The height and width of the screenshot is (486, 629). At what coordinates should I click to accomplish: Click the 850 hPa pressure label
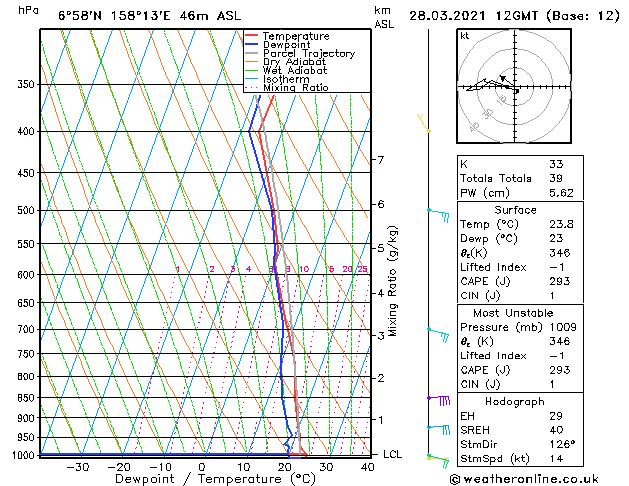[x=26, y=397]
